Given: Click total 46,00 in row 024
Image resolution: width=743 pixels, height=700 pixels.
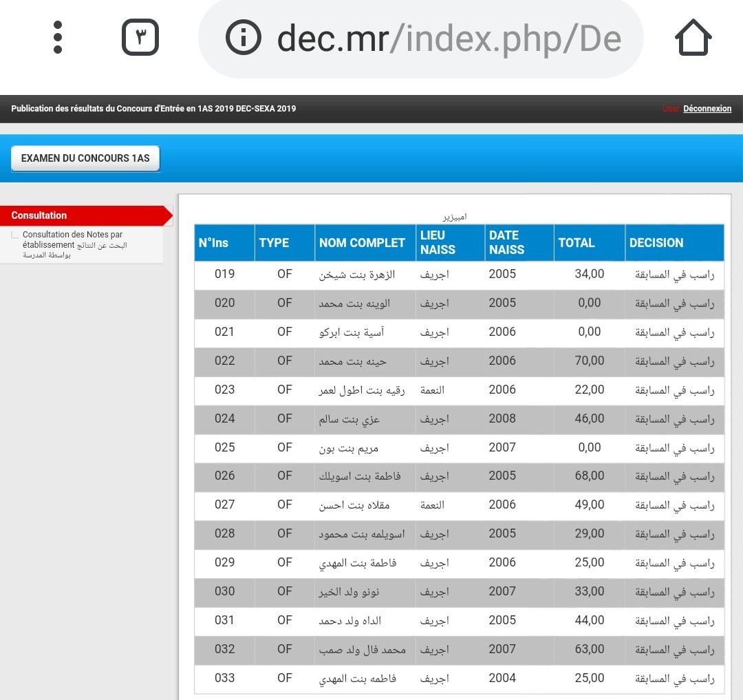Looking at the screenshot, I should click(590, 418).
